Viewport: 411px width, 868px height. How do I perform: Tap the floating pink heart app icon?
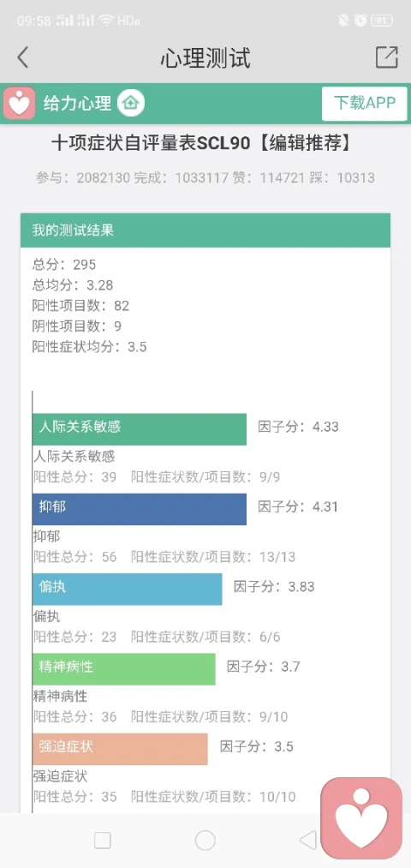click(x=362, y=818)
